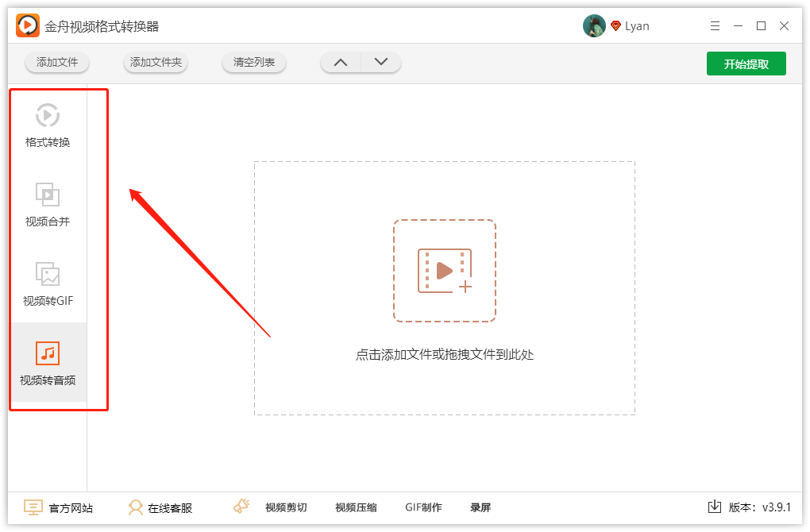Image resolution: width=810 pixels, height=532 pixels.
Task: Launch the 录屏 screen recorder
Action: tap(481, 507)
